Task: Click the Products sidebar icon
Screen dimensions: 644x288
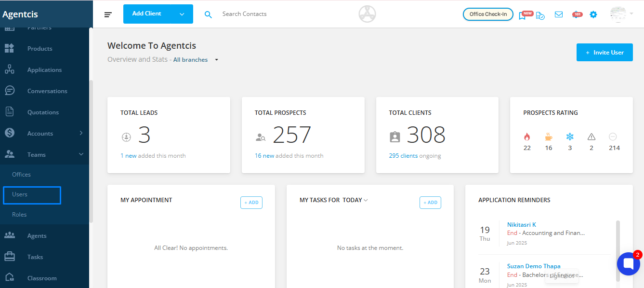Action: 9,48
